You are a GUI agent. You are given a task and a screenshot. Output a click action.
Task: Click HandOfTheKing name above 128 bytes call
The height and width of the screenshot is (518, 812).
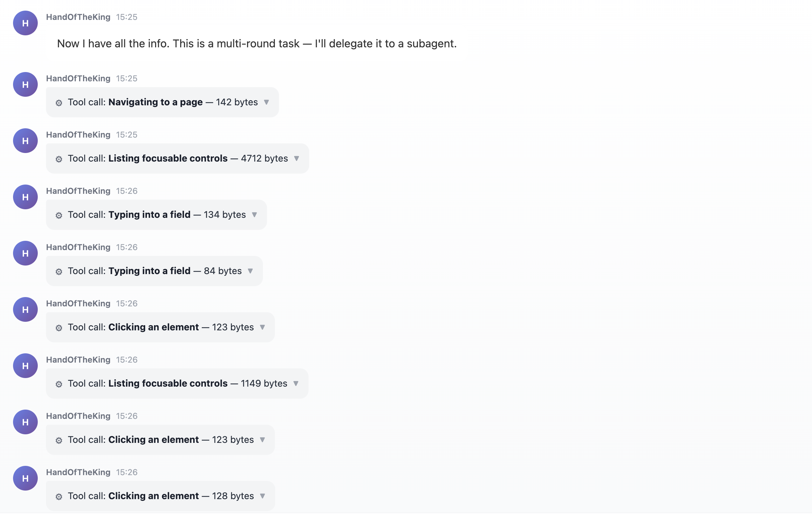pyautogui.click(x=78, y=472)
